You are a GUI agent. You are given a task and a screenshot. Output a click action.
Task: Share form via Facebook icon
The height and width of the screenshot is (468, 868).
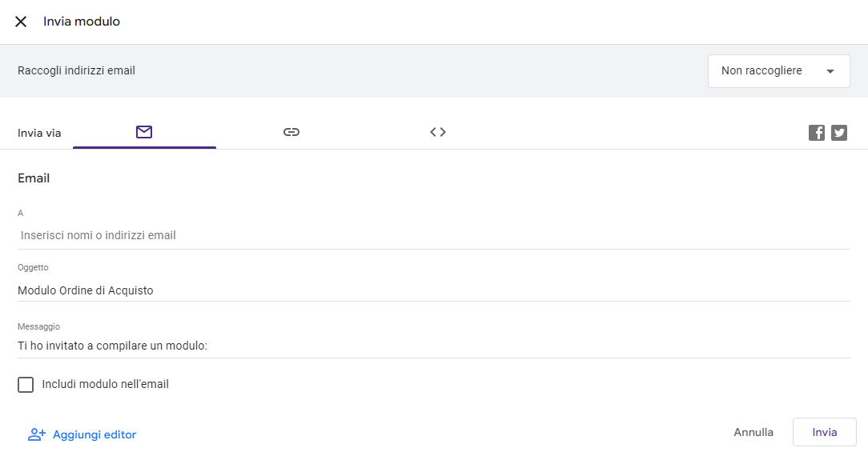coord(817,133)
